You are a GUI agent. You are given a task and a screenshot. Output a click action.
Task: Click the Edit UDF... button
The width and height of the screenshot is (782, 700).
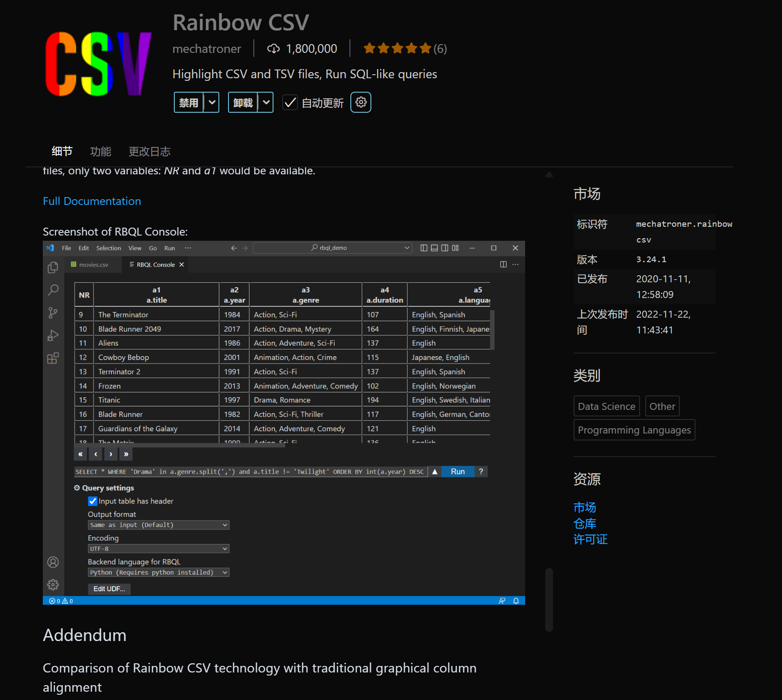pyautogui.click(x=109, y=589)
